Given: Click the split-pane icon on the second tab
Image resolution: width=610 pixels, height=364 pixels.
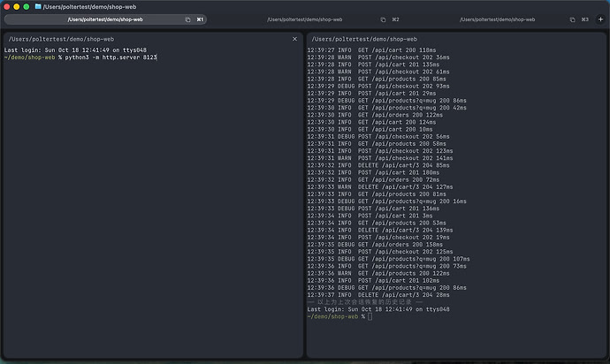Looking at the screenshot, I should coord(383,19).
